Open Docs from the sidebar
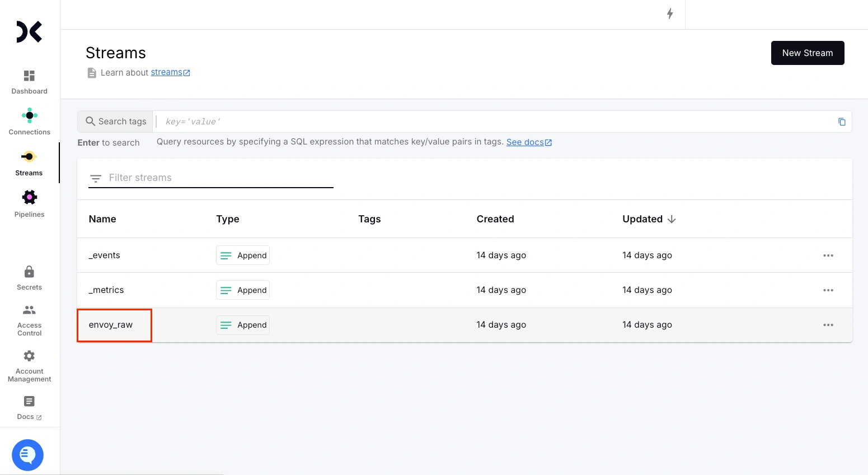 click(29, 408)
